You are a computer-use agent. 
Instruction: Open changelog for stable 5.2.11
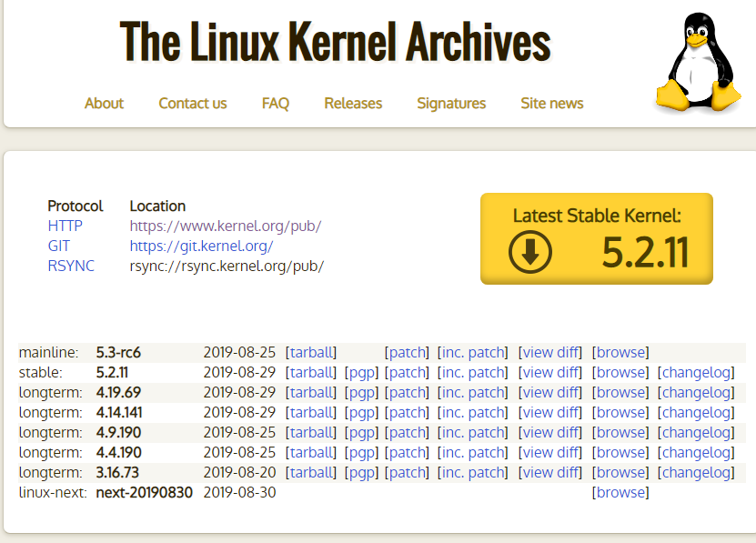(x=696, y=372)
